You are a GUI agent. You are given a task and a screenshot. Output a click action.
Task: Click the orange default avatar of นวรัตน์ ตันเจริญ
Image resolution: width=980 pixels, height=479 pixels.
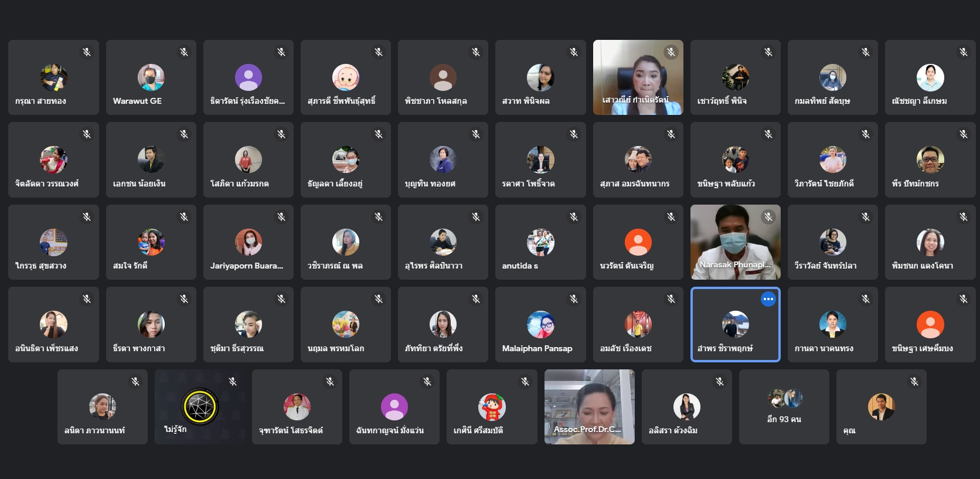click(638, 242)
